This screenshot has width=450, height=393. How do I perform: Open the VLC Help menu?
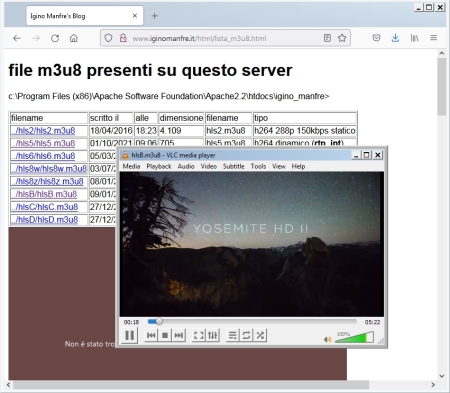click(x=298, y=166)
